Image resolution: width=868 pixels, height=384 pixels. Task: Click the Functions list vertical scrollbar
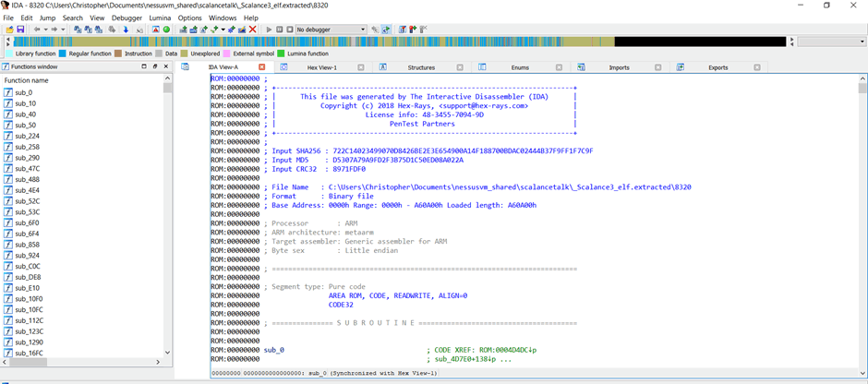click(x=167, y=216)
